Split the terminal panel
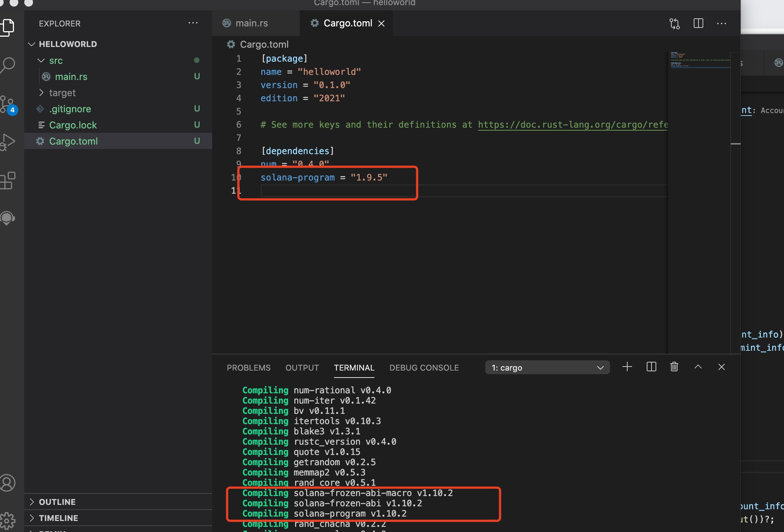784x532 pixels. coord(651,367)
